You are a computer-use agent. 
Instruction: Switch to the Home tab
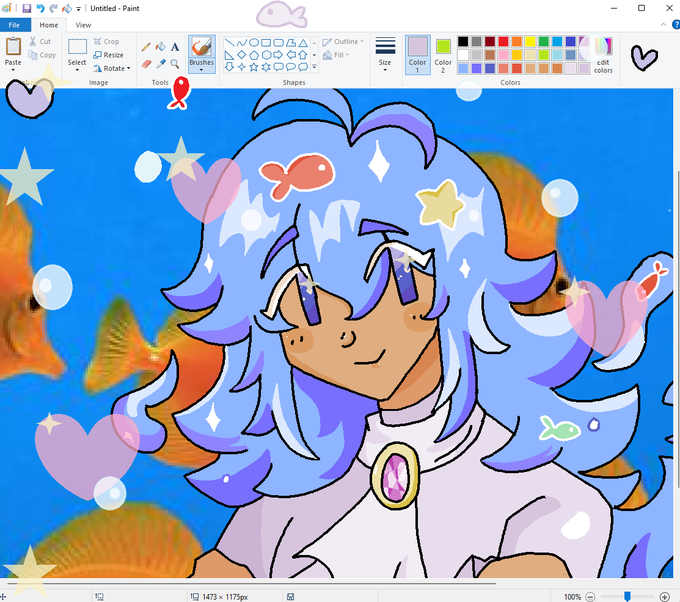[49, 25]
